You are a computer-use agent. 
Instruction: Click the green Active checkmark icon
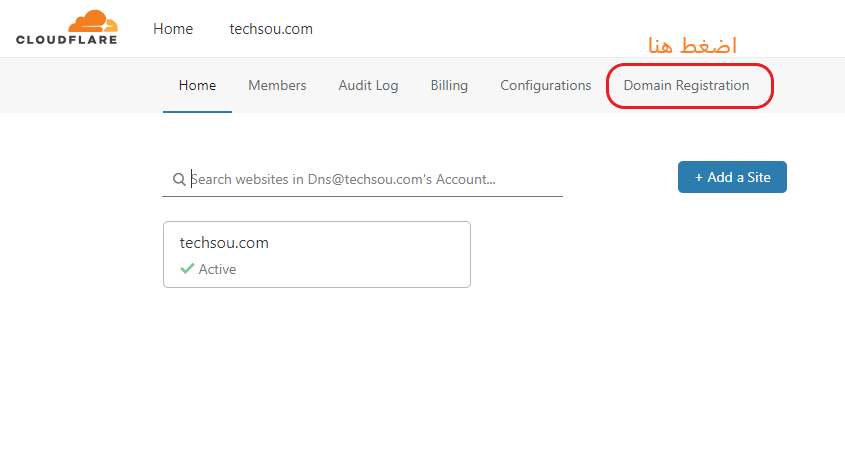(x=187, y=268)
